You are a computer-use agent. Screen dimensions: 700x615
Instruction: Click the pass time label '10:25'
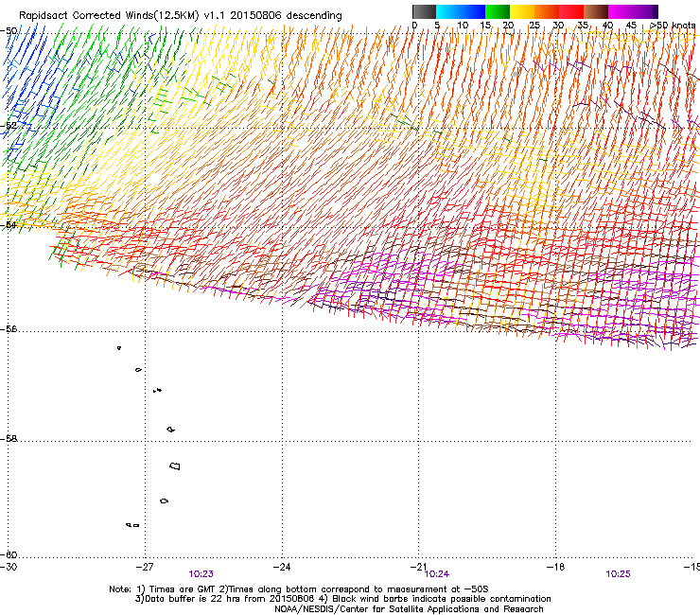click(618, 574)
